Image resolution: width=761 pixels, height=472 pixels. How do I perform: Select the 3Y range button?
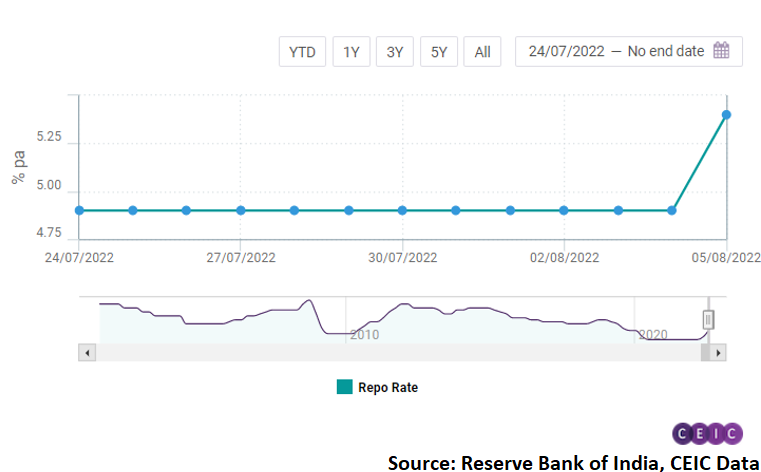coord(395,51)
